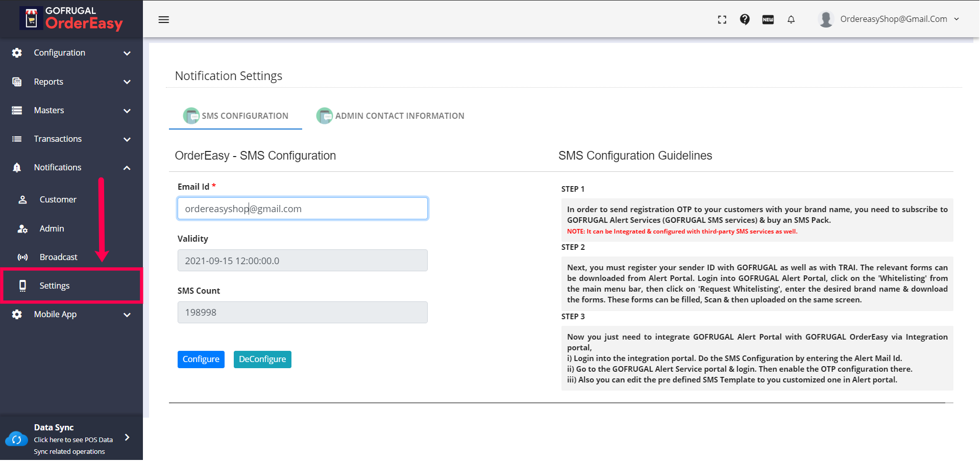Click the Admin Contact Information tab icon
This screenshot has width=980, height=462.
(x=325, y=116)
